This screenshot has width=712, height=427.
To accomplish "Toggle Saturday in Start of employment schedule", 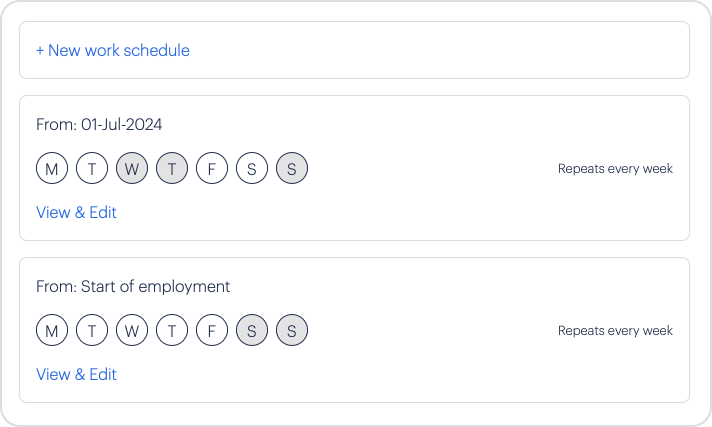I will point(252,330).
